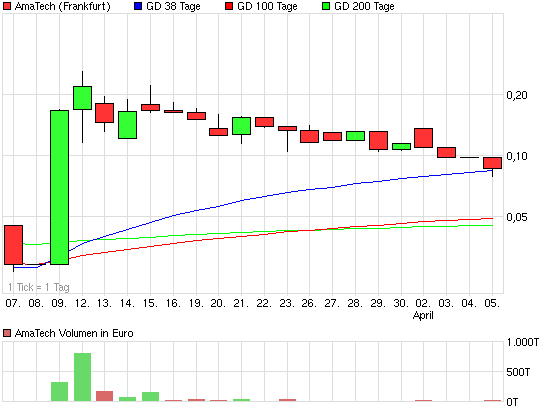Screen dimensions: 545x410
Task: Click the '15.' date label
Action: click(151, 303)
